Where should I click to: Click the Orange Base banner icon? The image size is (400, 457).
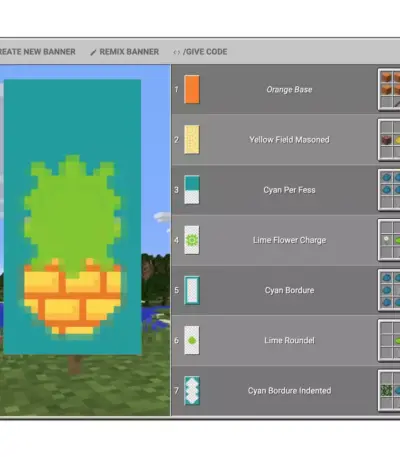click(x=192, y=89)
